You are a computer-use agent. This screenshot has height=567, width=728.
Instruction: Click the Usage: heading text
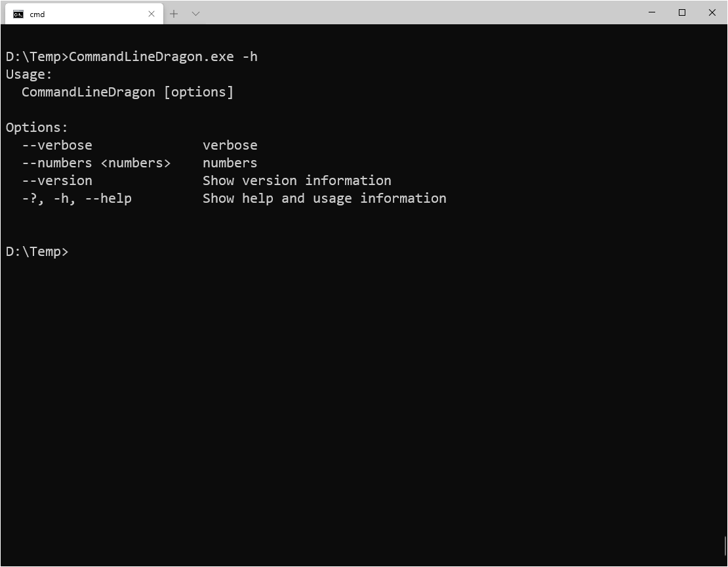28,74
